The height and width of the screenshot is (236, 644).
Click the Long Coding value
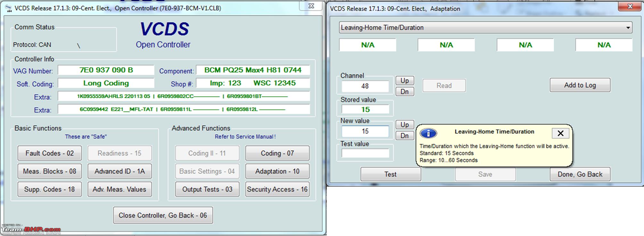pos(106,83)
